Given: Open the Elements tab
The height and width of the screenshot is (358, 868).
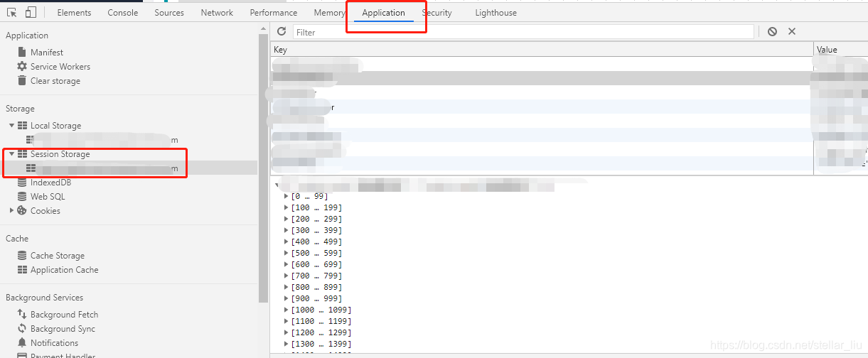Looking at the screenshot, I should tap(74, 13).
